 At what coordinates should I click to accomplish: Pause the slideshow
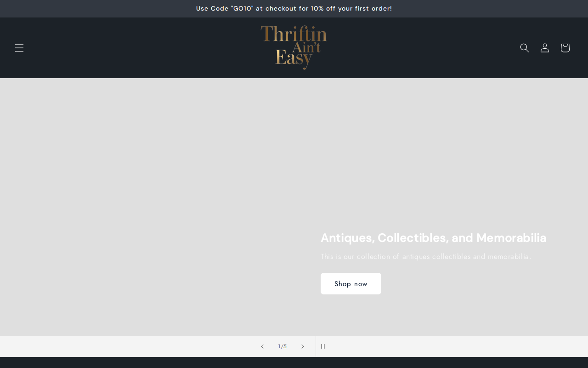323,346
